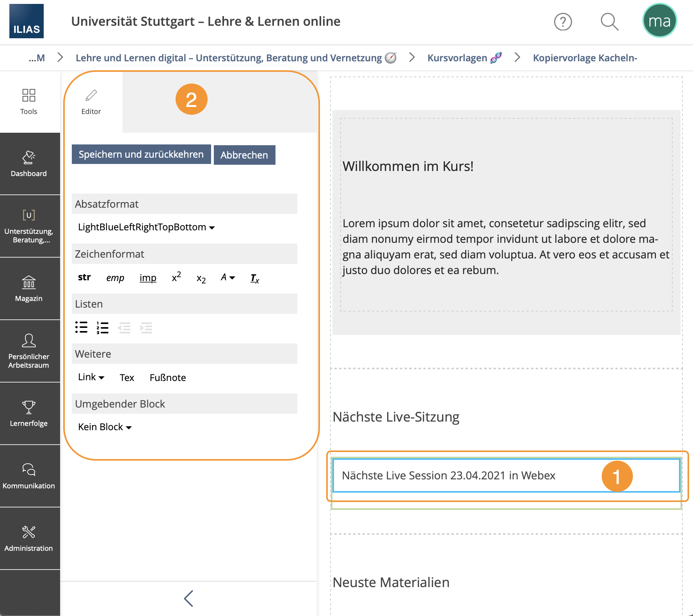Open the help question mark icon
The height and width of the screenshot is (616, 693).
[x=563, y=22]
